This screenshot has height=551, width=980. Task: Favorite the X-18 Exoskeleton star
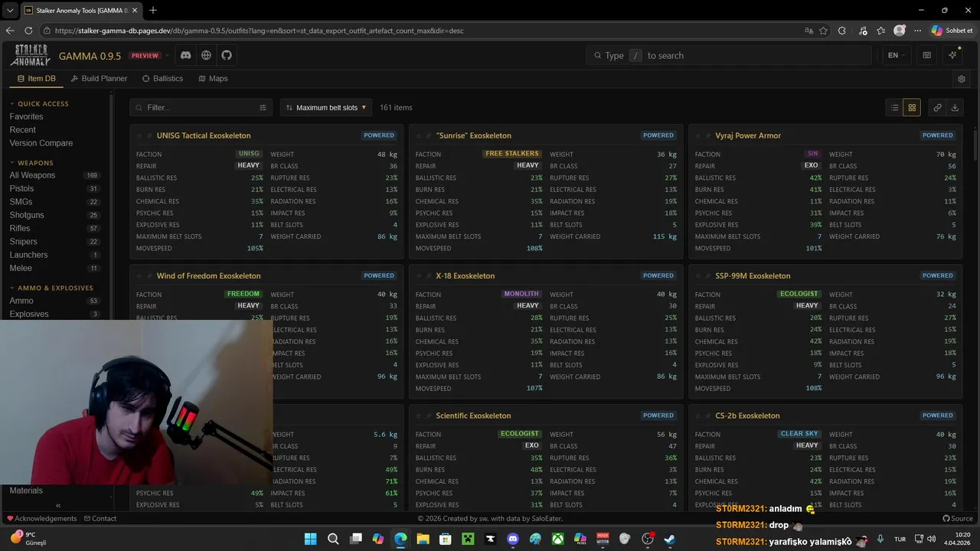(x=419, y=275)
